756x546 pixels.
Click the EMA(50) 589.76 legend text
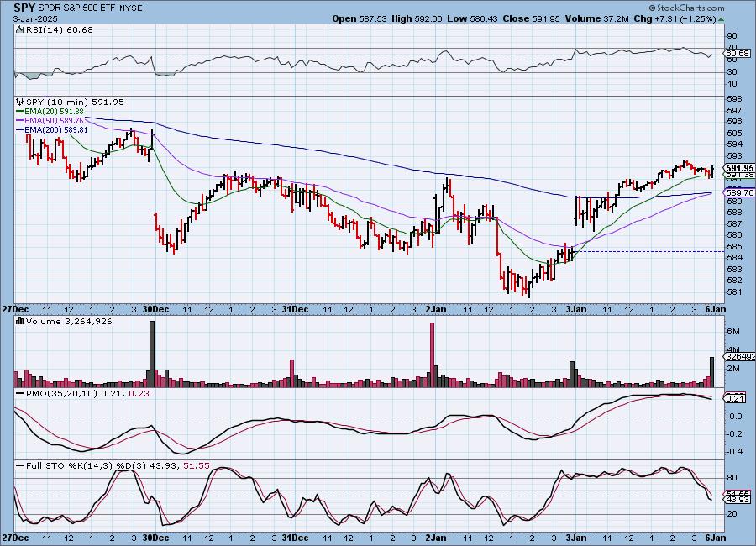point(54,121)
